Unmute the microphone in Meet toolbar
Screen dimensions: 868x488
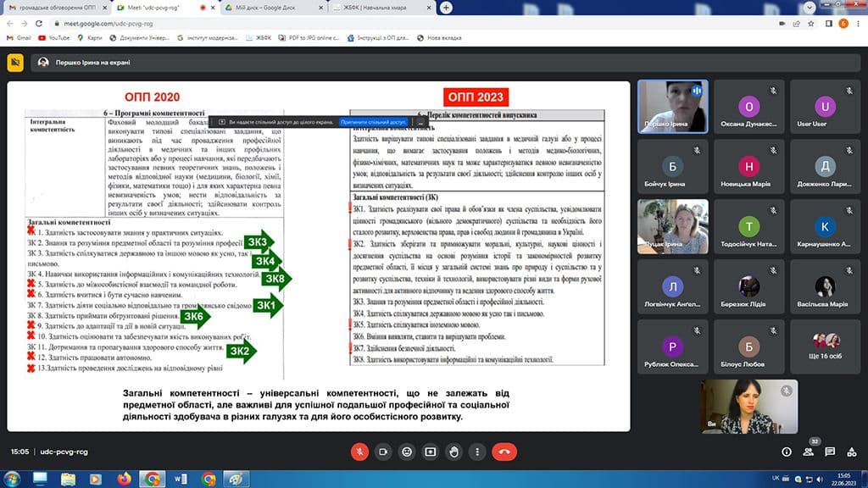[x=359, y=452]
